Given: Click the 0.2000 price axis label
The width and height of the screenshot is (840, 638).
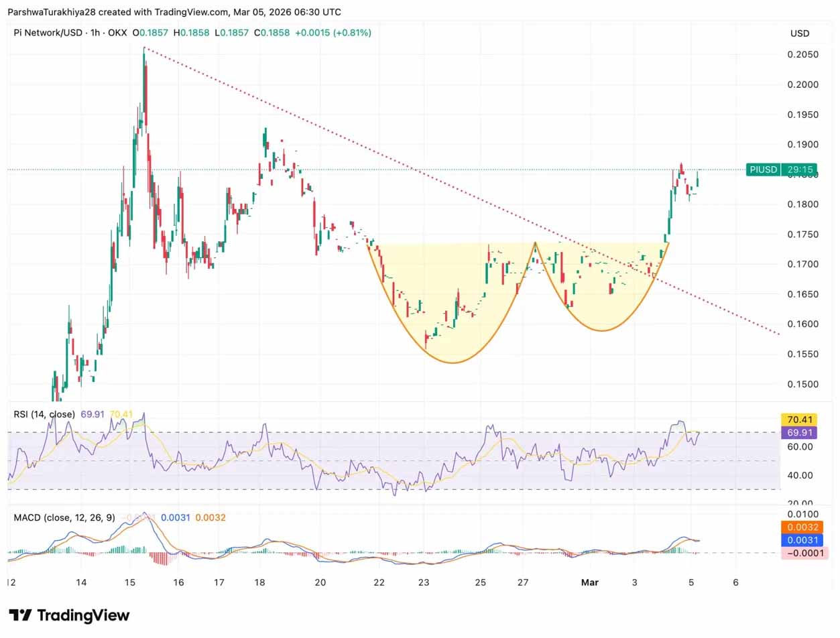Looking at the screenshot, I should [x=802, y=84].
